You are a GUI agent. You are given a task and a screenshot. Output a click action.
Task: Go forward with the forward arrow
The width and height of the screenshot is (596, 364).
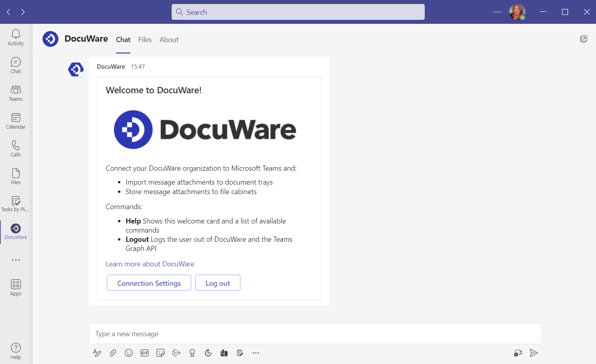(x=23, y=12)
